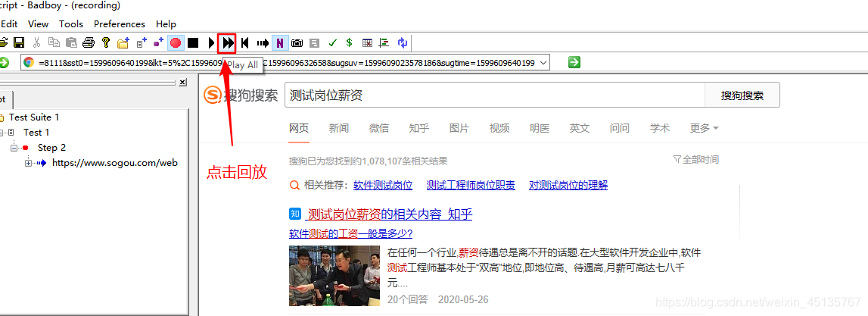
Task: Select the https://www.sogou.com/web request item
Action: [x=114, y=162]
